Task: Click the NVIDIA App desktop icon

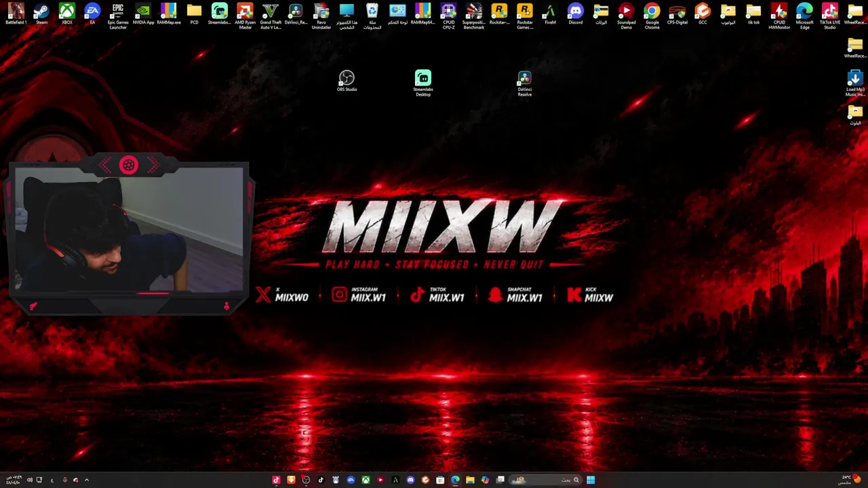Action: click(143, 14)
